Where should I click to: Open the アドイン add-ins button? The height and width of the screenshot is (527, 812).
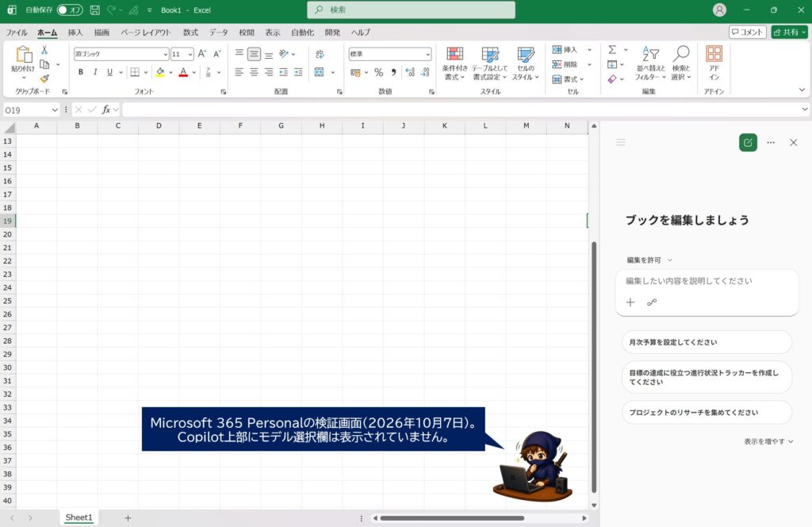tap(714, 63)
